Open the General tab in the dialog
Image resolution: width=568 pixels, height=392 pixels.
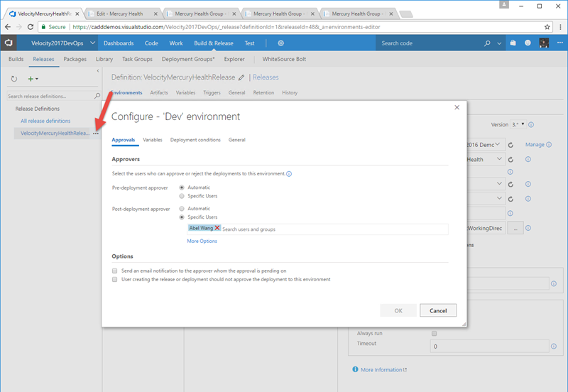[x=237, y=140]
